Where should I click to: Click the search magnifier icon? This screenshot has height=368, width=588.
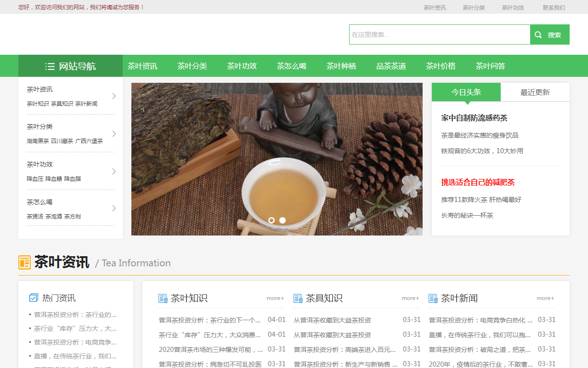point(538,34)
